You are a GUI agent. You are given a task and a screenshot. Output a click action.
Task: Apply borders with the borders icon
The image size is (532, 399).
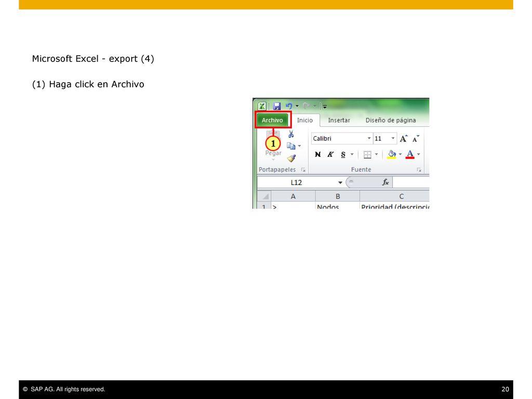coord(367,155)
